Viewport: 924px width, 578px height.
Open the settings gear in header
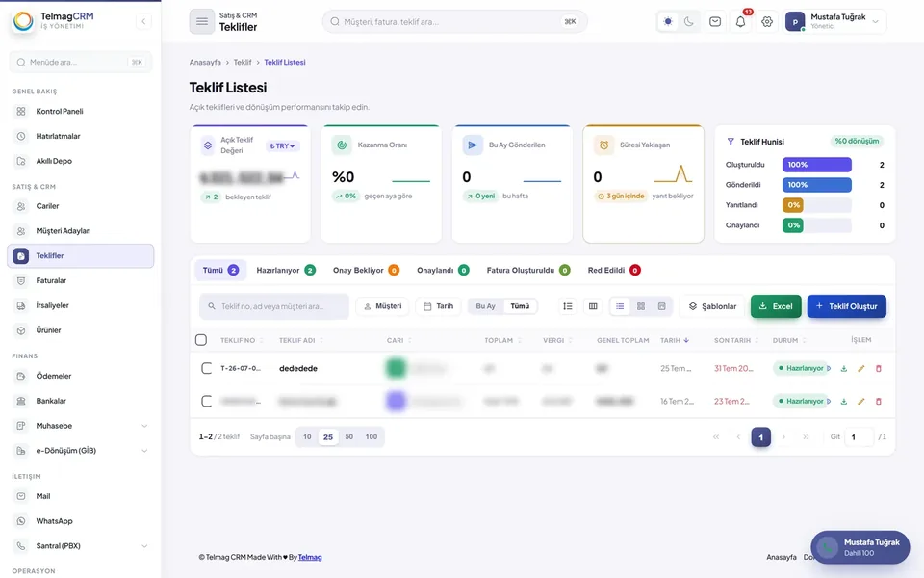pos(767,22)
